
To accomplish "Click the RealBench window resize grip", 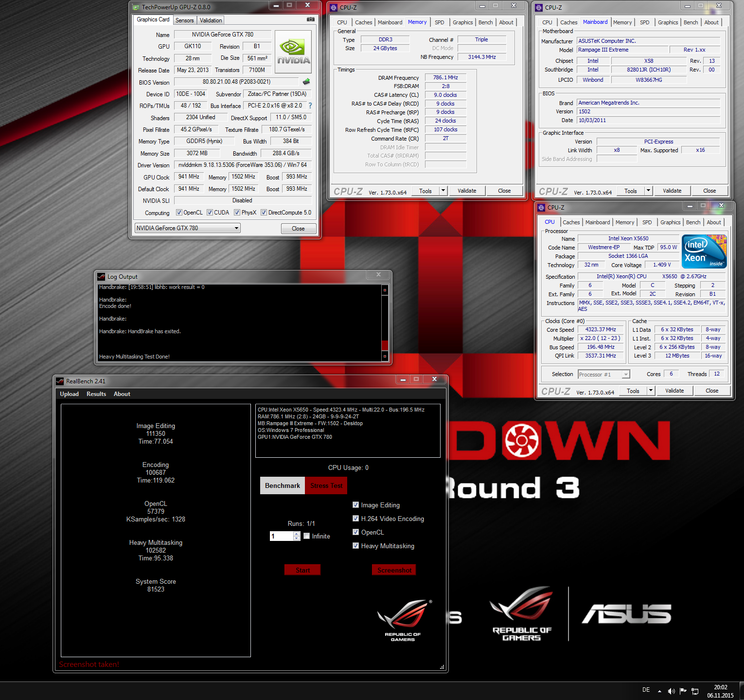I will 442,667.
